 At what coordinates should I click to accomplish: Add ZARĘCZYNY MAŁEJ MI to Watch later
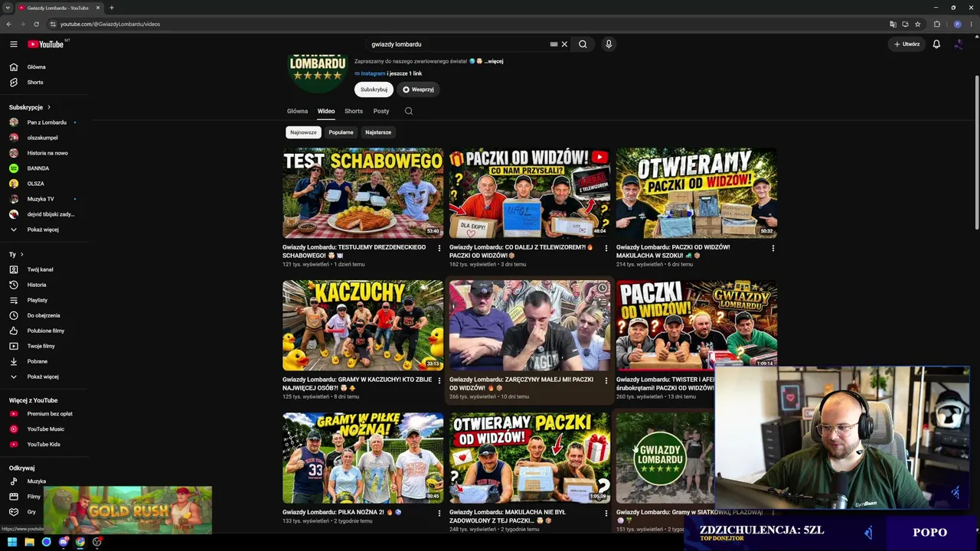pyautogui.click(x=603, y=289)
